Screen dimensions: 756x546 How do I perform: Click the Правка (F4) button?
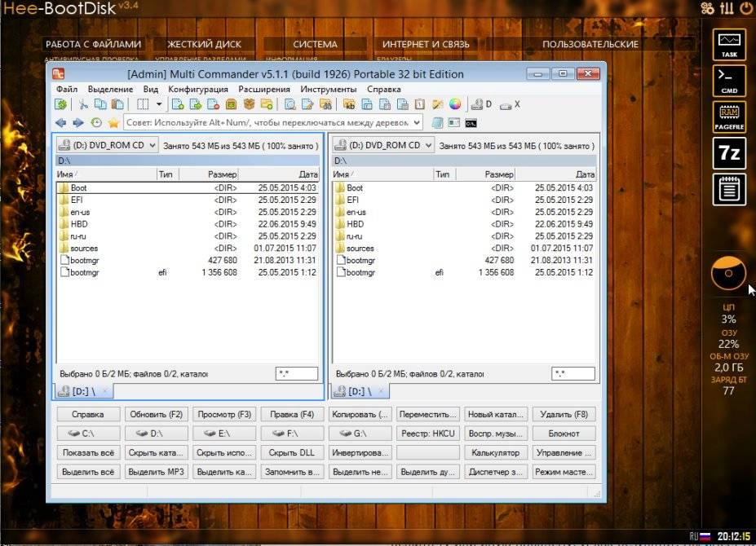click(x=292, y=414)
